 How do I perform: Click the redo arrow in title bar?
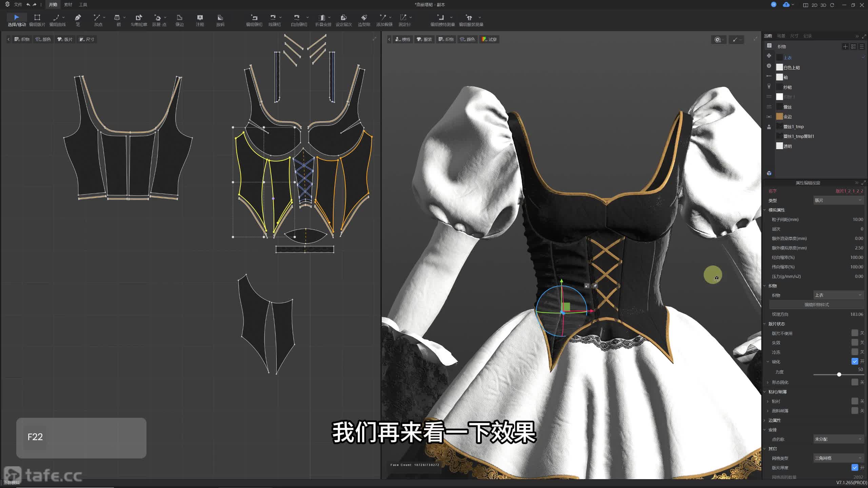point(34,5)
